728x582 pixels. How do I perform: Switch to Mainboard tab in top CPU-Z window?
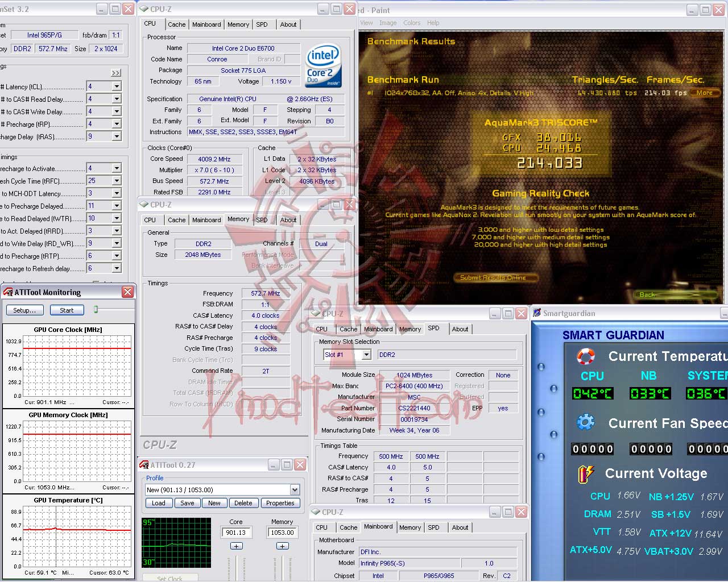(x=206, y=24)
